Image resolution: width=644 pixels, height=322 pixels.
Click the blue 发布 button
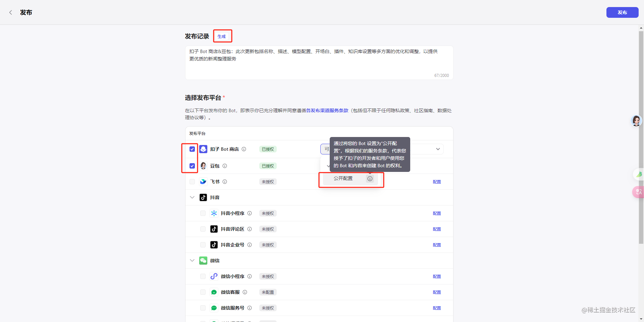click(x=622, y=12)
